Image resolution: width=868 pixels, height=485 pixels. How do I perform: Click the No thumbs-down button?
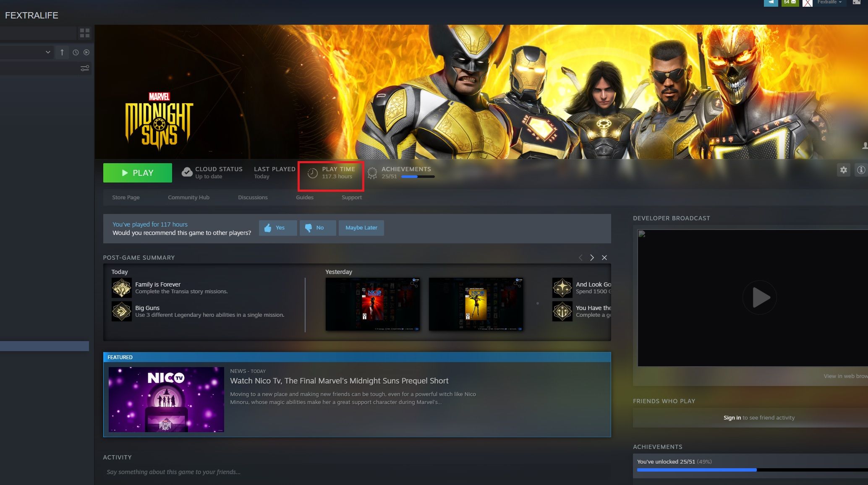click(x=318, y=228)
